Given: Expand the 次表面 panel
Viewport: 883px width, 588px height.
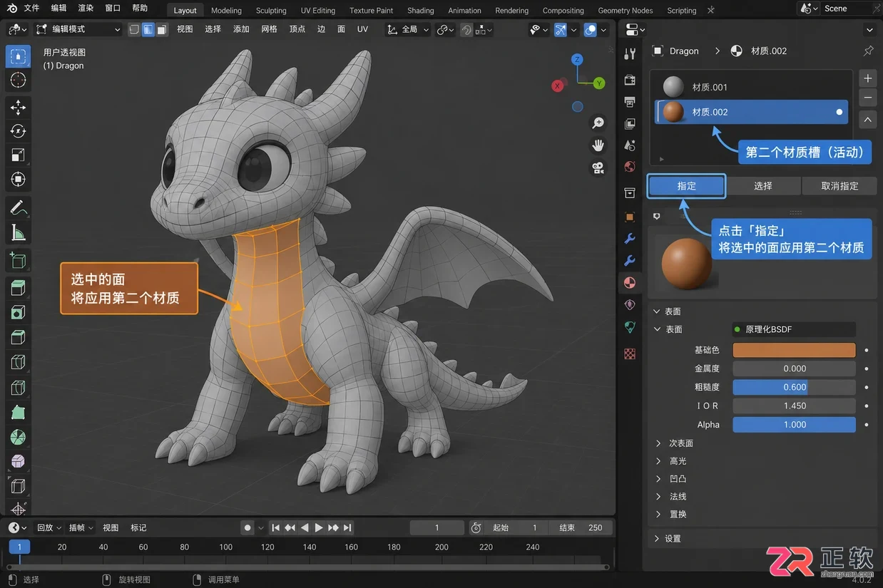Looking at the screenshot, I should pyautogui.click(x=674, y=443).
